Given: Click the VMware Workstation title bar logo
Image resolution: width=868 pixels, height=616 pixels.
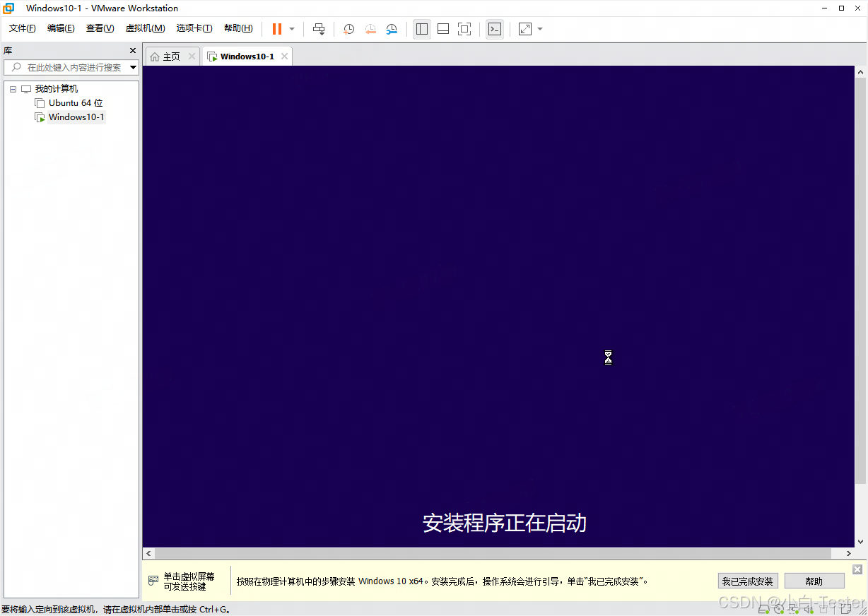Looking at the screenshot, I should point(8,8).
